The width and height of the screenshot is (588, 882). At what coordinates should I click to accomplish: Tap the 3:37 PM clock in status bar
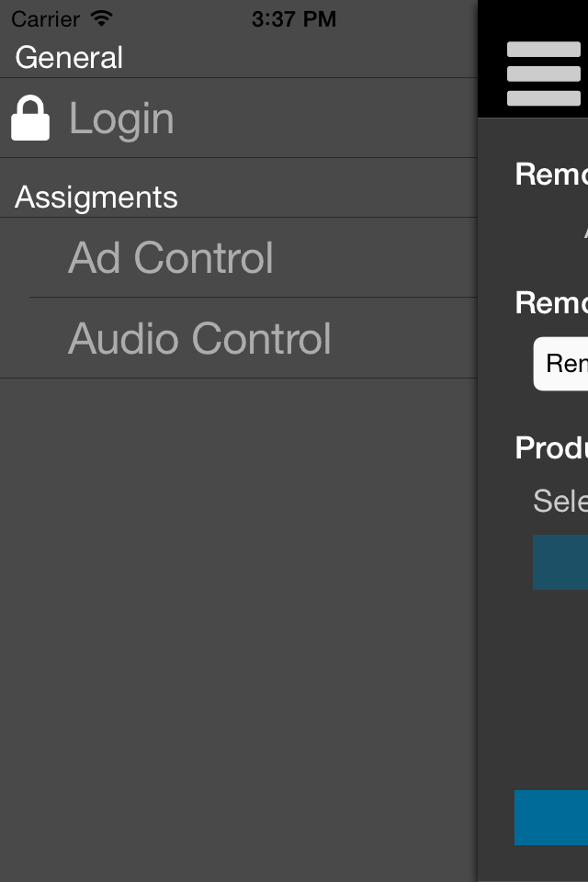[x=294, y=19]
